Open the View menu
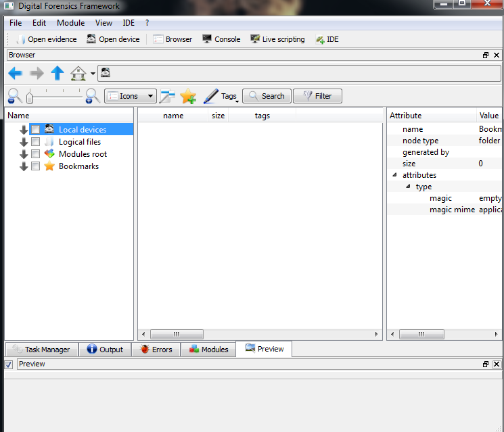The image size is (504, 432). pos(104,23)
